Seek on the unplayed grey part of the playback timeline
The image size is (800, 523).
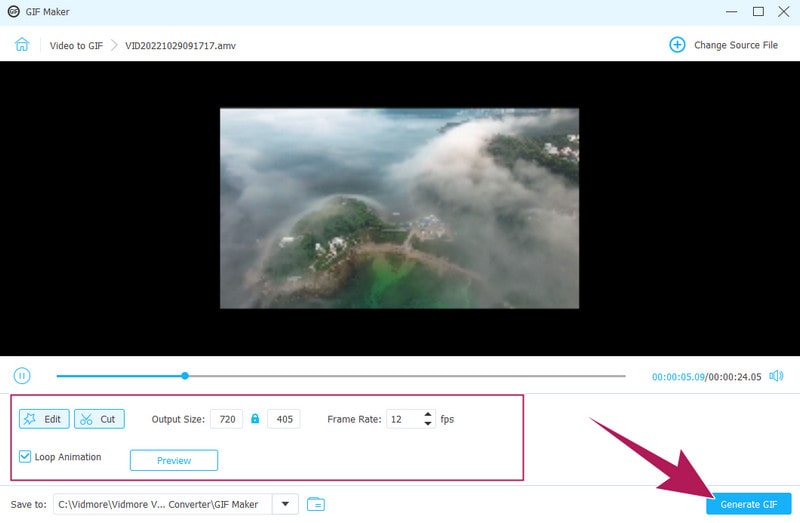[x=407, y=376]
